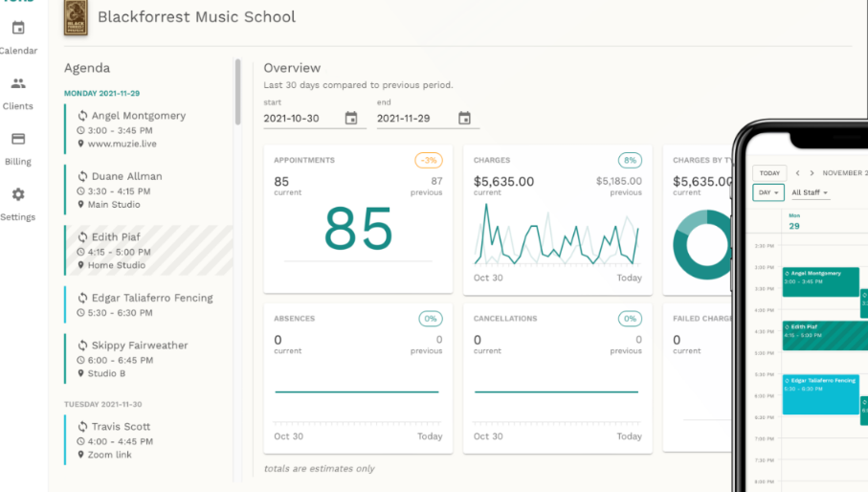Screen dimensions: 868x492
Task: Go to previous day on phone calendar
Action: 798,173
